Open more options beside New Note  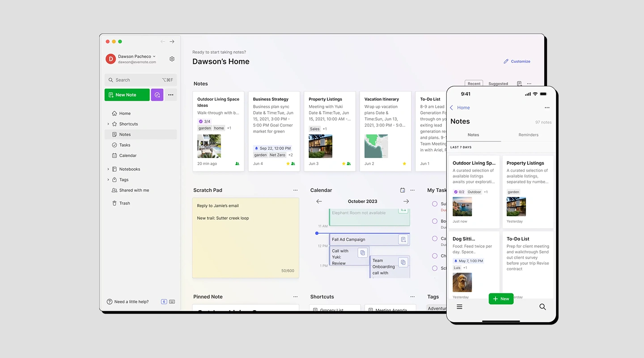click(171, 95)
